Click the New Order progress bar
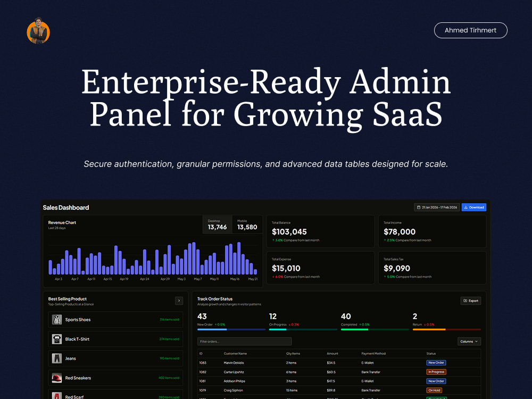532x399 pixels. [231, 329]
